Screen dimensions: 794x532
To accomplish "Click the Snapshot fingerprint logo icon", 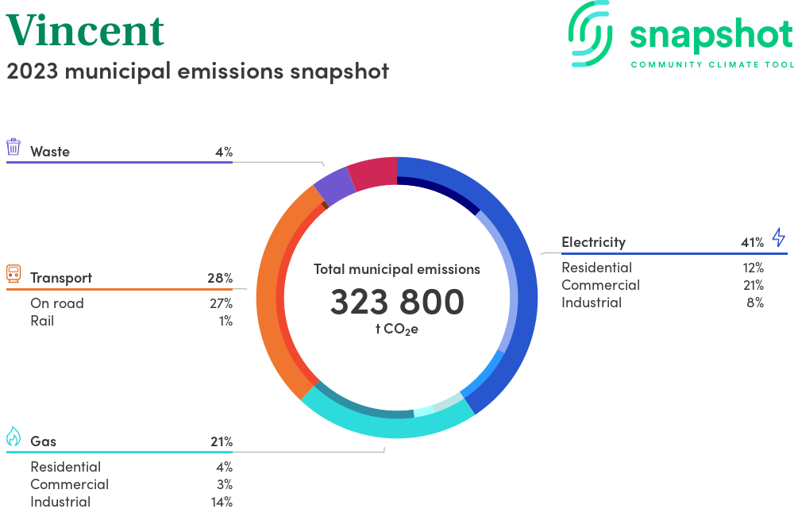I will click(x=592, y=33).
